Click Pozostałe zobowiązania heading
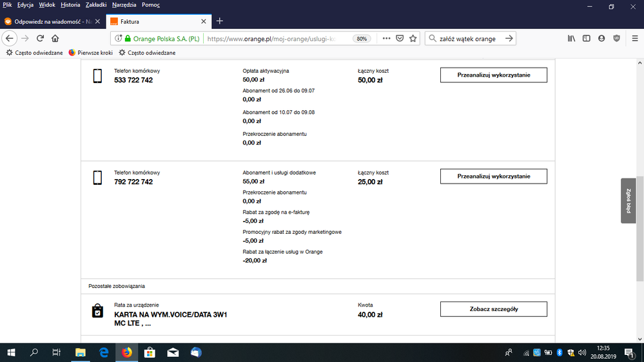 pos(117,286)
